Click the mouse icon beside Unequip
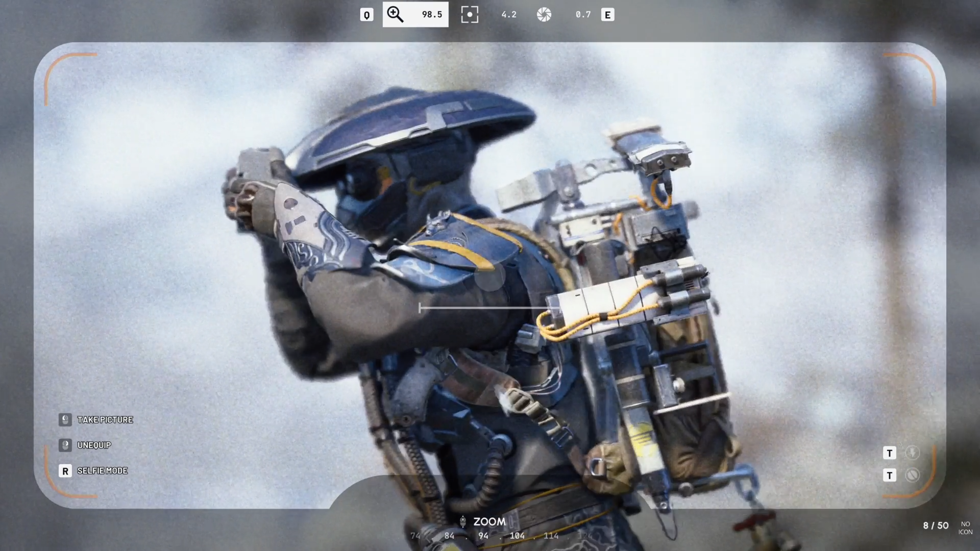The image size is (980, 551). pos(65,445)
